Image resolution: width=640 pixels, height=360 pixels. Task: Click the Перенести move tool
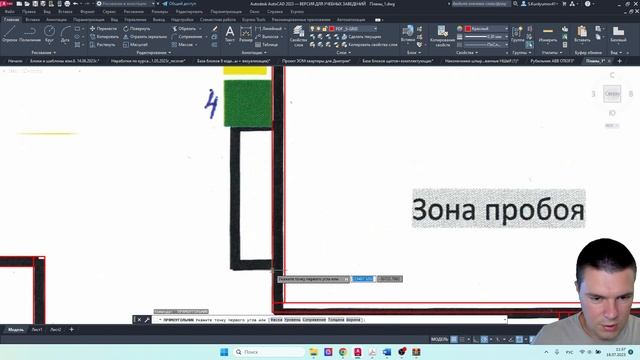coord(103,29)
